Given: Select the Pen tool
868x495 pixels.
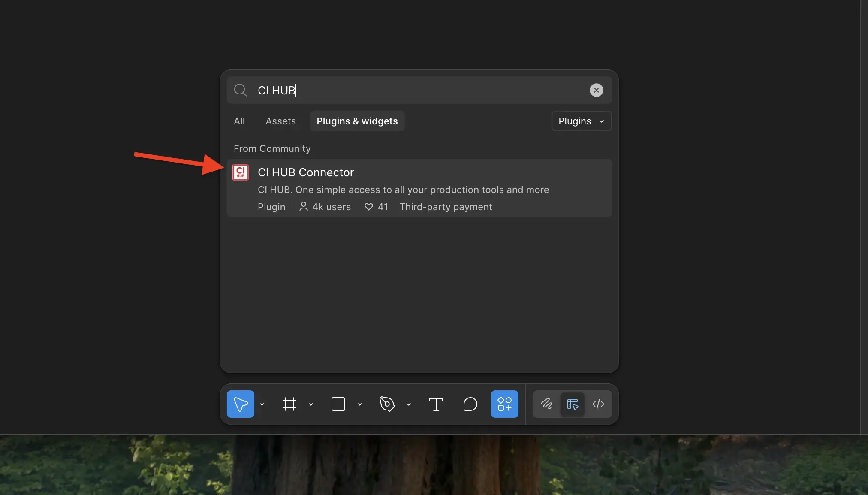Looking at the screenshot, I should 387,404.
